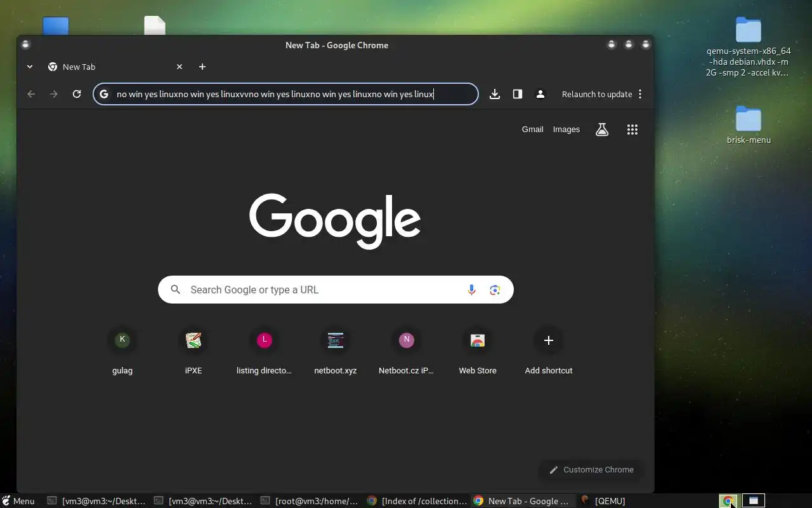Viewport: 812px width, 508px height.
Task: Minimize the Chrome window
Action: (612, 44)
